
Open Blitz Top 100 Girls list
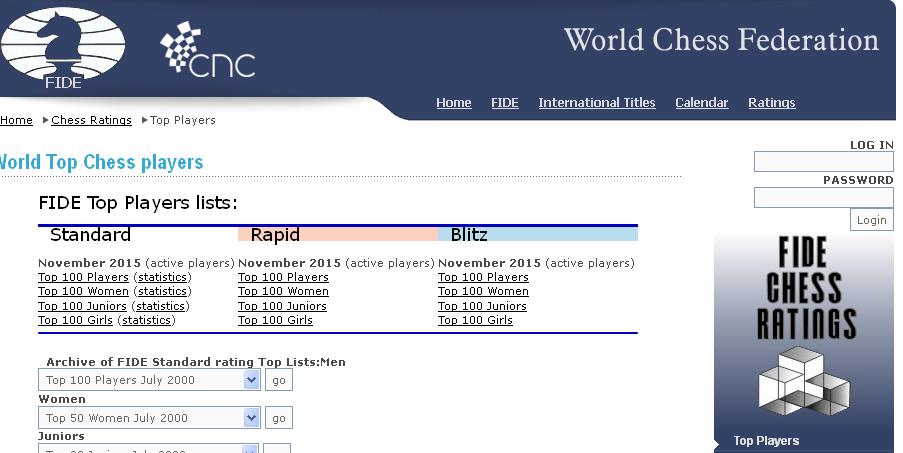(x=475, y=320)
